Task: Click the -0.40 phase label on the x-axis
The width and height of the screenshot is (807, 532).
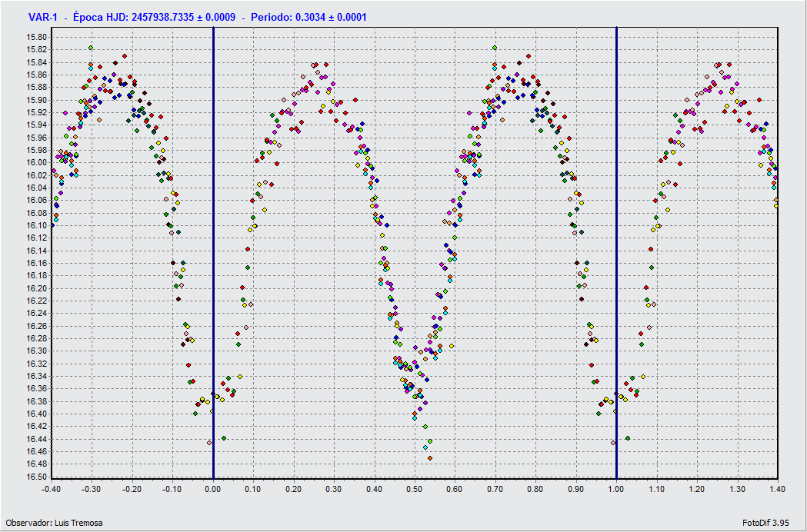Action: (51, 487)
